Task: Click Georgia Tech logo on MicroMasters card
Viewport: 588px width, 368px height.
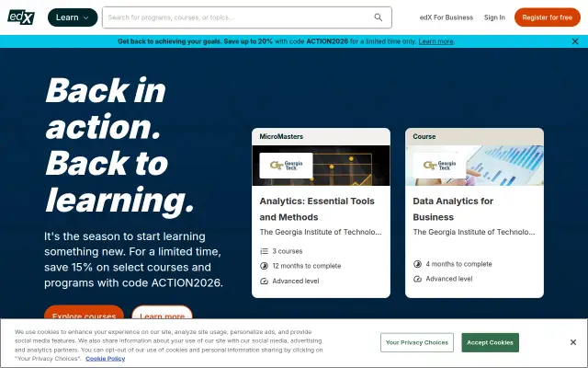Action: click(286, 166)
